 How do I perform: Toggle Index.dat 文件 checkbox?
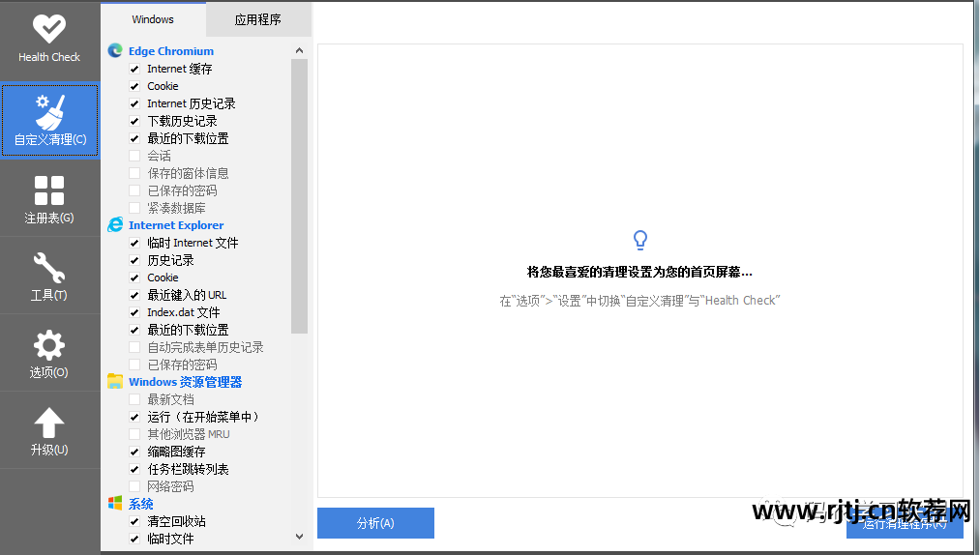point(134,312)
